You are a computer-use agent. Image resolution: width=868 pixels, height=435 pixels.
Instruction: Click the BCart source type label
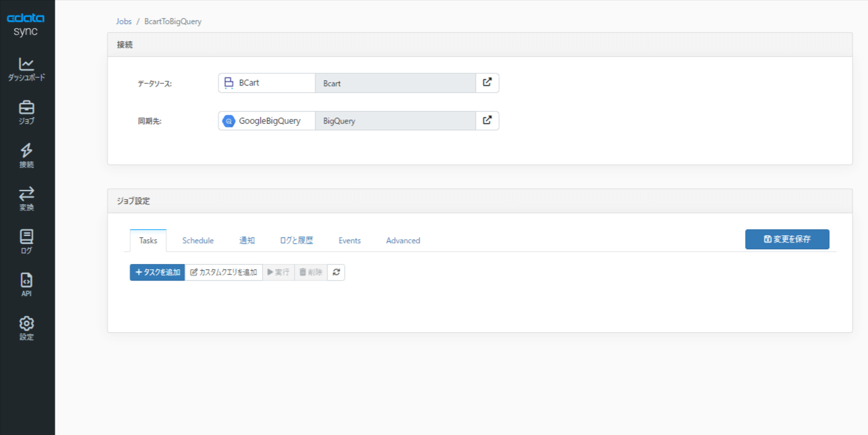[249, 83]
